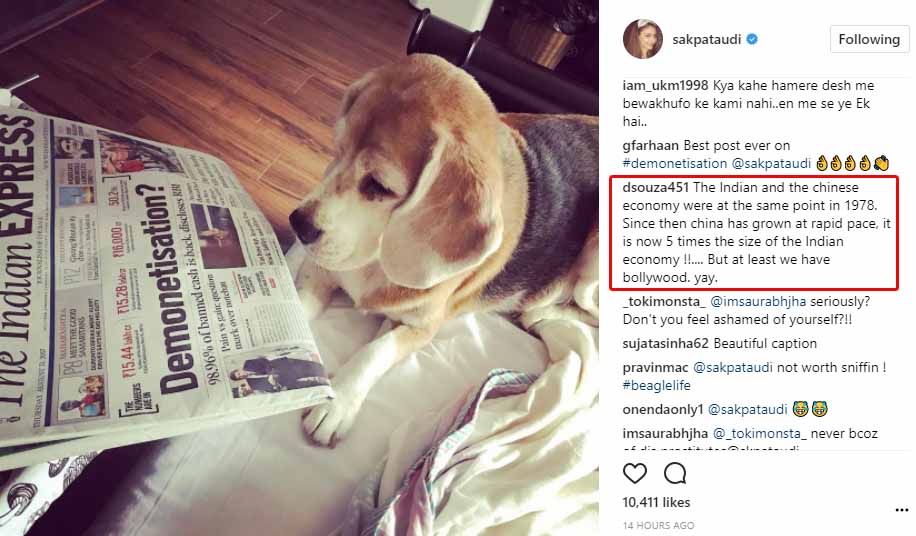Open the beagle dog photo
The image size is (916, 536).
(299, 268)
